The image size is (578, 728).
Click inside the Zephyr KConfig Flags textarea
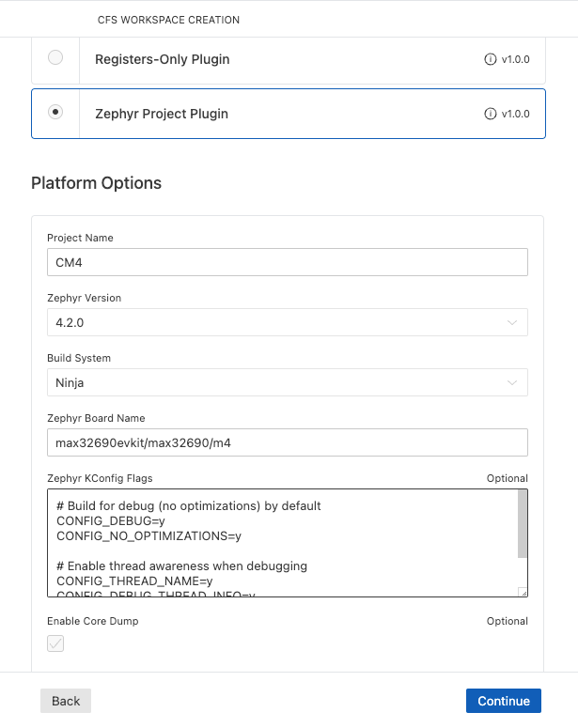click(x=282, y=543)
